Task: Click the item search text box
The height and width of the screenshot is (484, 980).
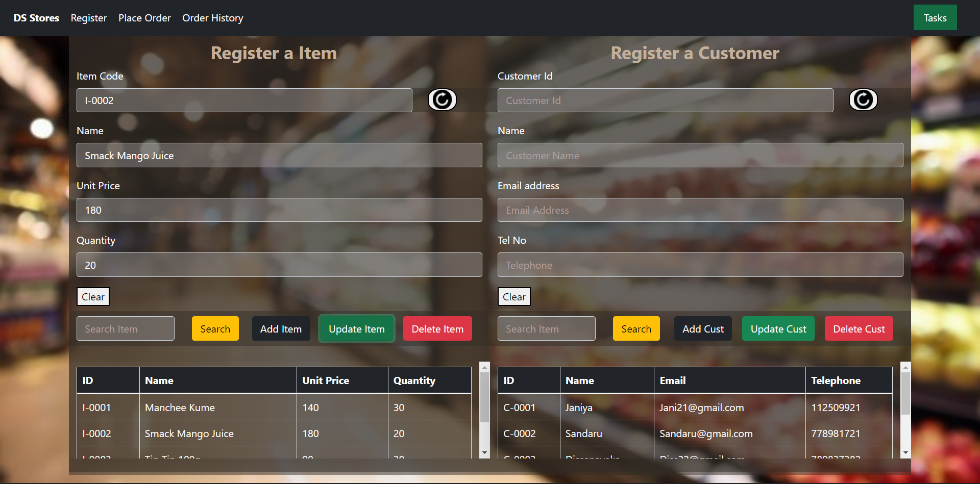Action: 126,328
